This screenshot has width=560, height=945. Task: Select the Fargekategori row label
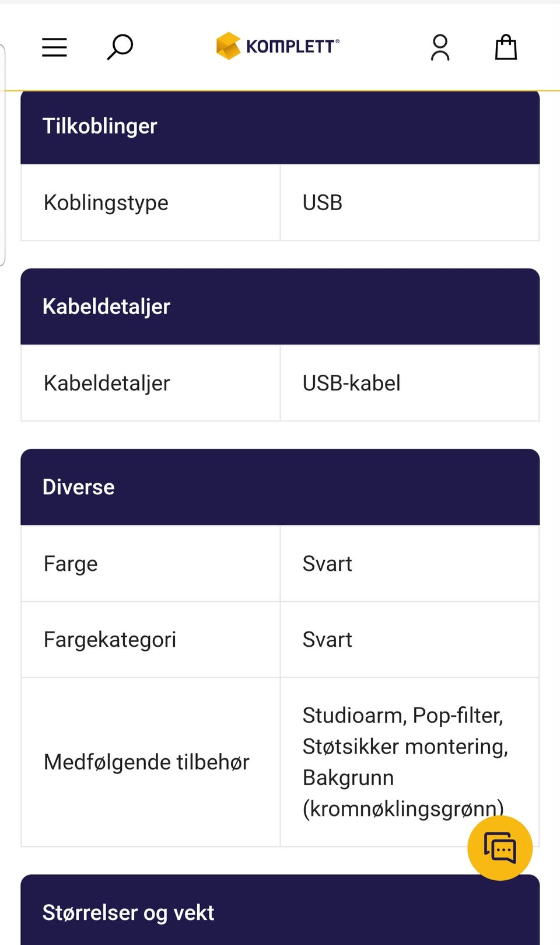coord(110,640)
